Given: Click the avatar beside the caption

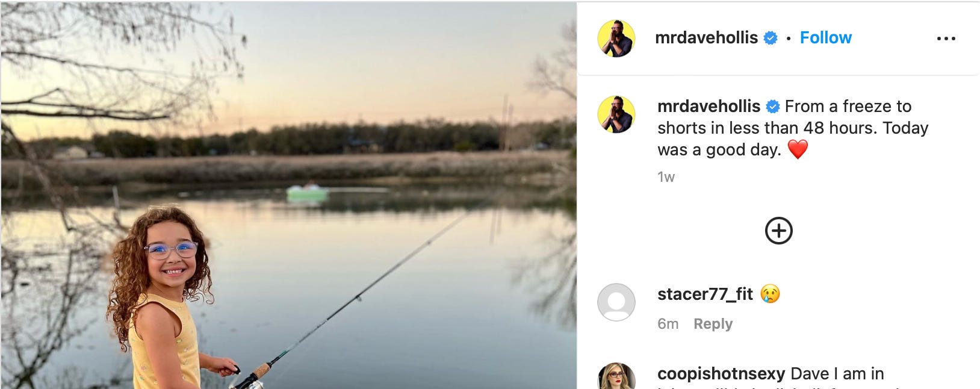Looking at the screenshot, I should pos(616,114).
